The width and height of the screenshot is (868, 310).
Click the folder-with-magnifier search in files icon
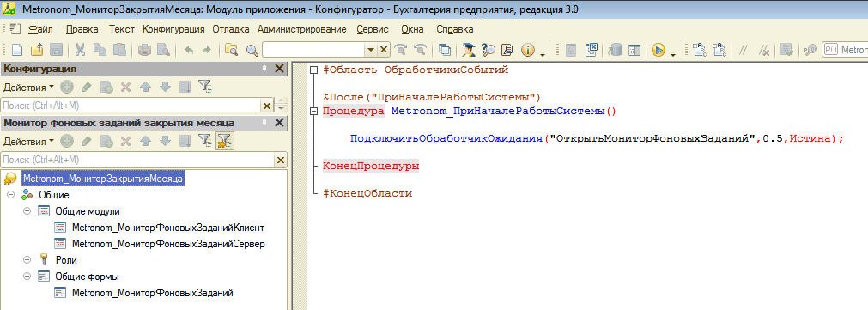pos(232,50)
